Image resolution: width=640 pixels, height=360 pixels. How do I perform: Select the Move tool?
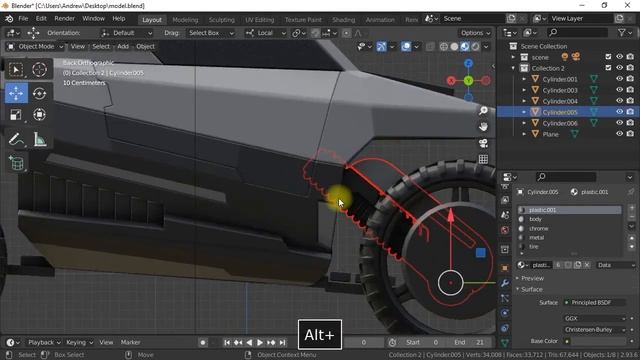16,93
